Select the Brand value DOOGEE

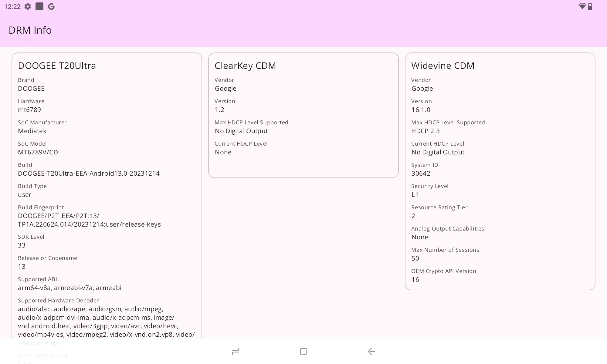click(31, 89)
